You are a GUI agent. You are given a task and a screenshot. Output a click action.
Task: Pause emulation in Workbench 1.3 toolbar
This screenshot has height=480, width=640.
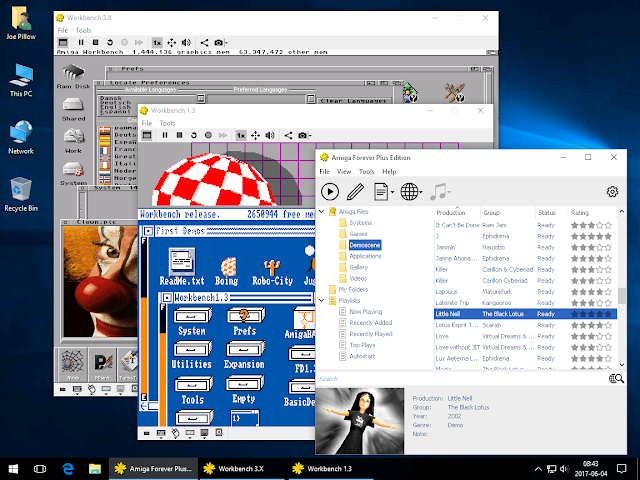pos(165,135)
